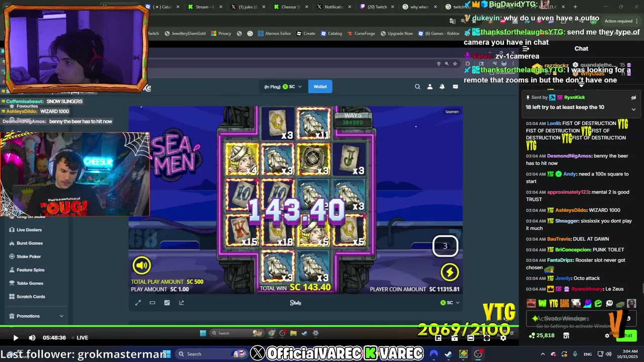Collapse the Chat panel arrow icon

point(526,49)
